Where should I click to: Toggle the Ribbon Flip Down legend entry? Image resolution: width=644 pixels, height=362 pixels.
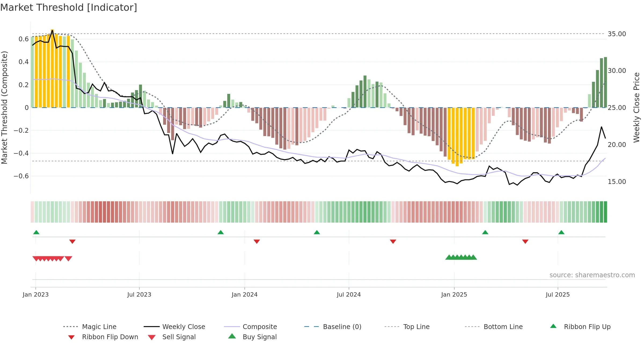tap(103, 337)
